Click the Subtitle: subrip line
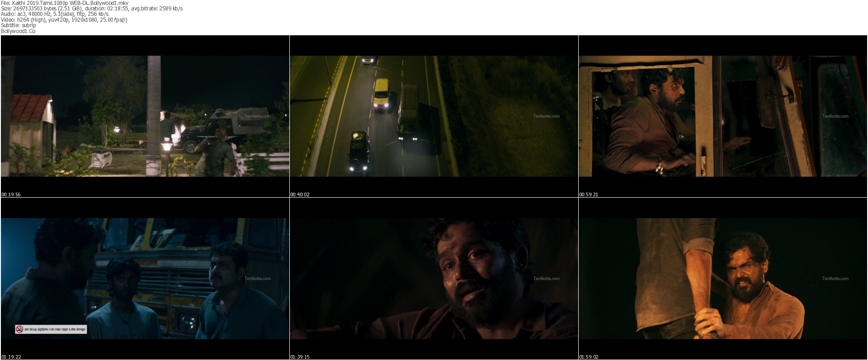Viewport: 868px width, 360px height. tap(18, 25)
